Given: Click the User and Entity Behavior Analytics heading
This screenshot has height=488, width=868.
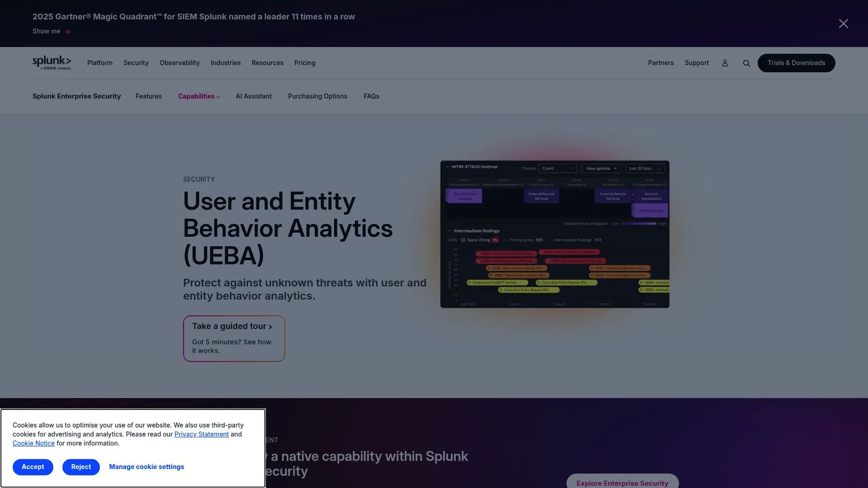Looking at the screenshot, I should coord(288,228).
